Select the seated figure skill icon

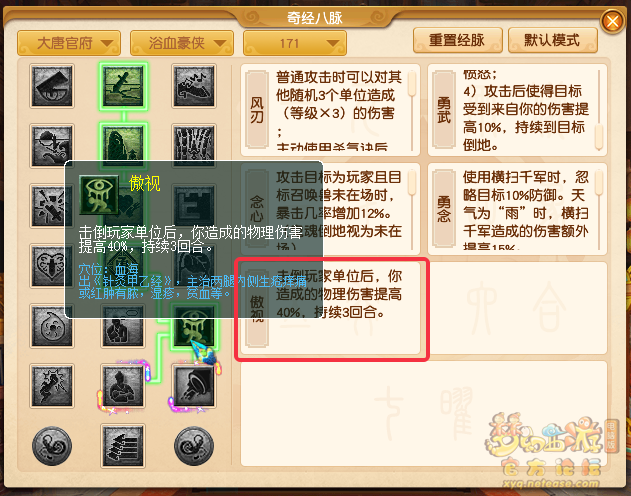pyautogui.click(x=123, y=386)
